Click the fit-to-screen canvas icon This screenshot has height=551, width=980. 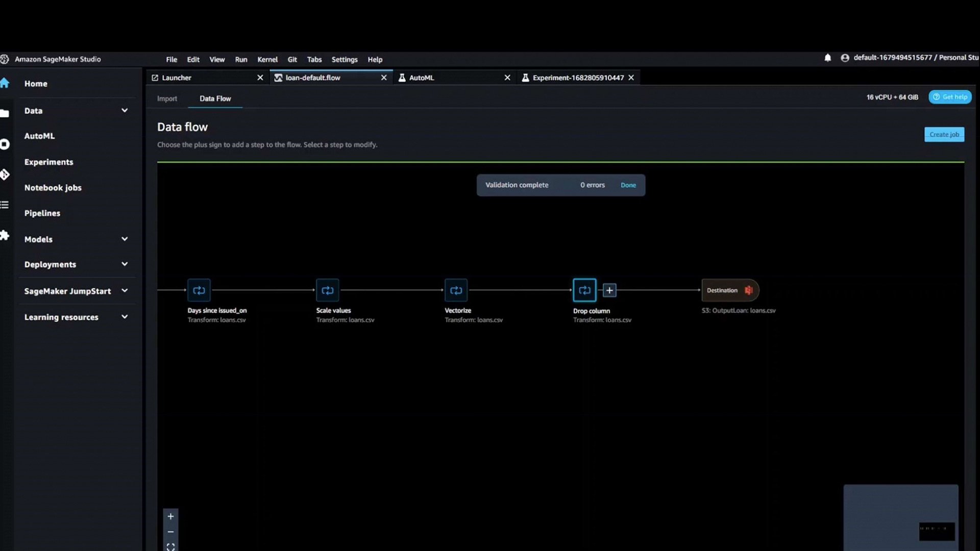pos(170,547)
